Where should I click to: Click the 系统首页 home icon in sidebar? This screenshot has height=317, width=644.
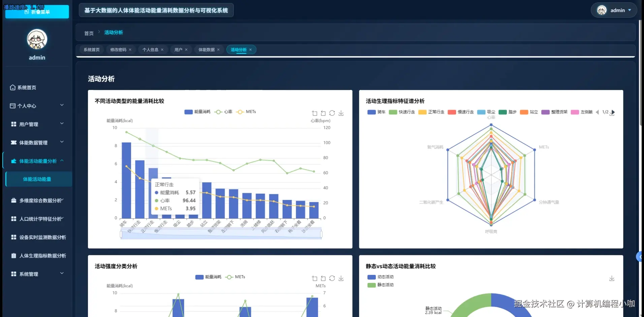click(x=12, y=88)
